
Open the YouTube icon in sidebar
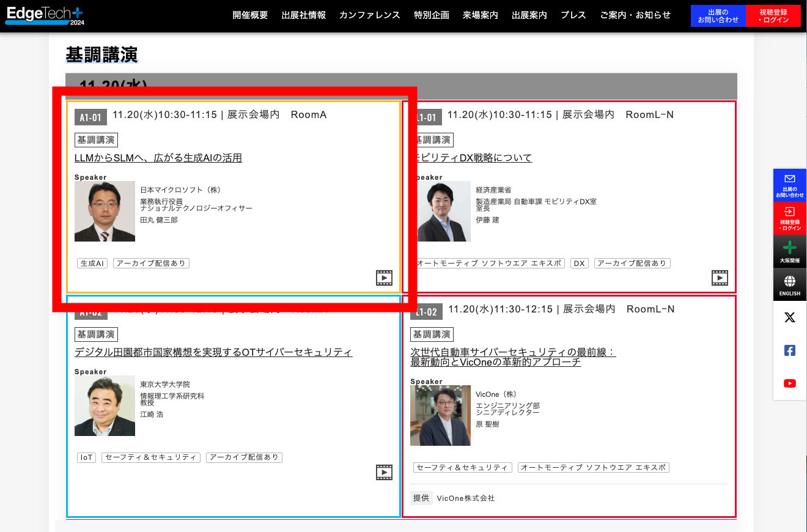(x=790, y=383)
